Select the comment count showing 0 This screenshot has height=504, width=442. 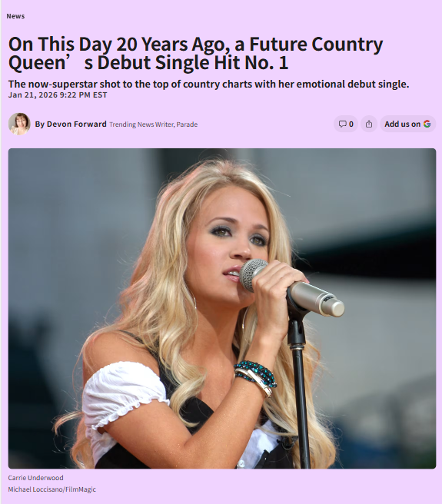351,124
